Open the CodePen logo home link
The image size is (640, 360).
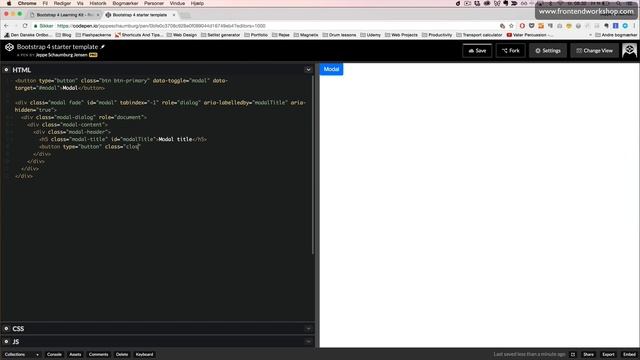[9, 47]
